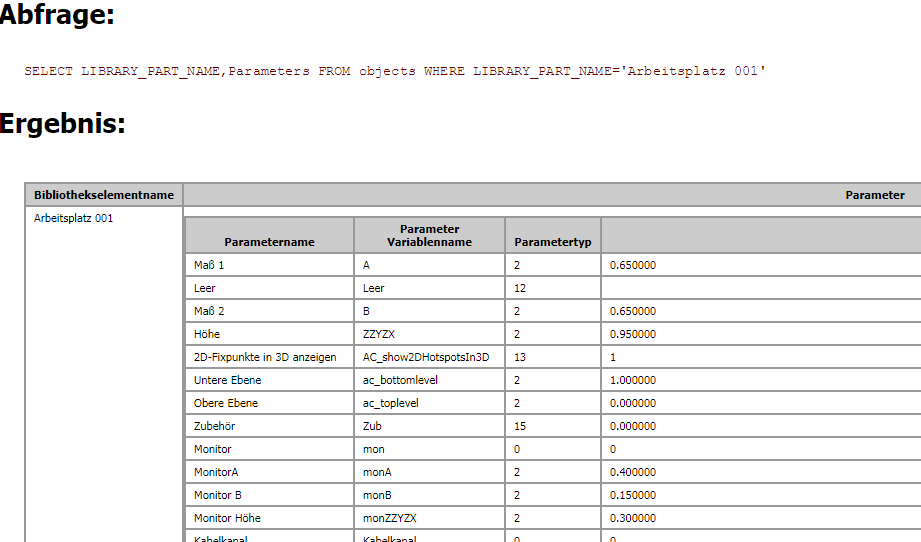Click variable name 'monA' cell
The width and height of the screenshot is (921, 542).
point(429,472)
